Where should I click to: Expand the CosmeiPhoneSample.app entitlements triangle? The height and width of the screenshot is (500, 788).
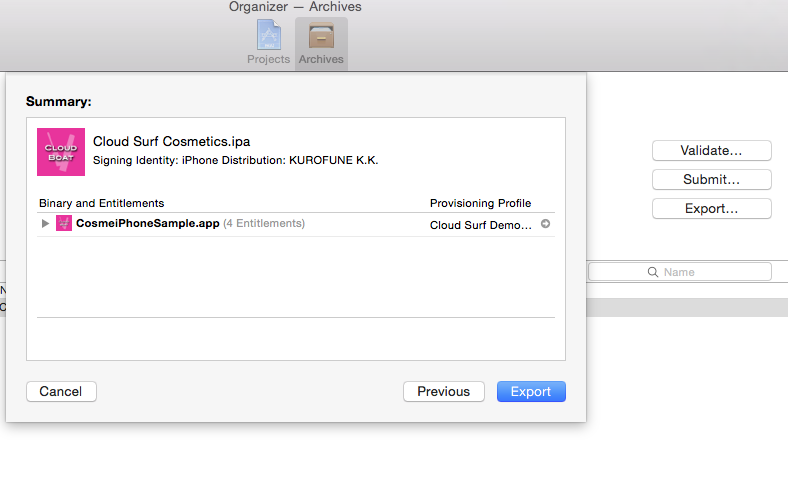(x=45, y=223)
